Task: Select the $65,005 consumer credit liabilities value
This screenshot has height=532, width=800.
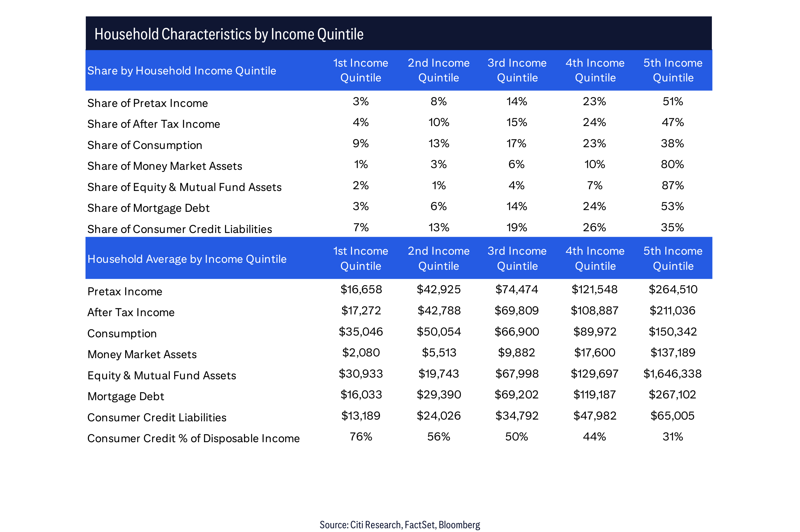Action: point(672,416)
